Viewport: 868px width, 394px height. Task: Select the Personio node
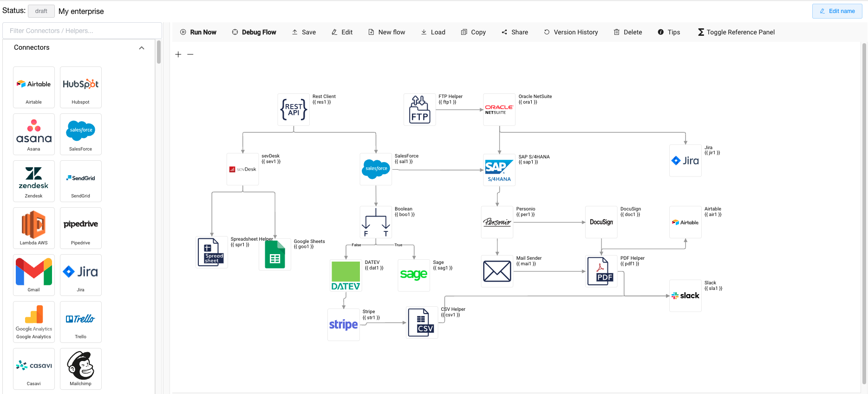[x=497, y=222]
